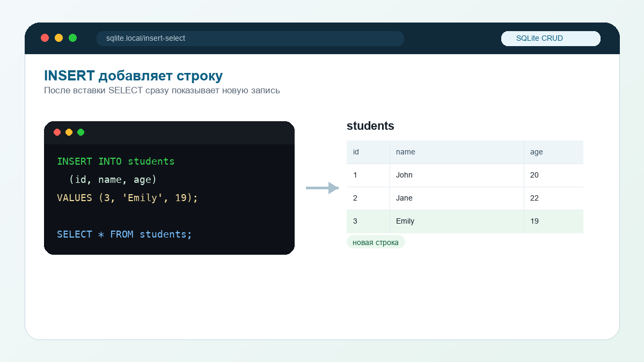Screen dimensions: 644x362
Task: Select the "Jane" name cell
Action: [x=457, y=198]
